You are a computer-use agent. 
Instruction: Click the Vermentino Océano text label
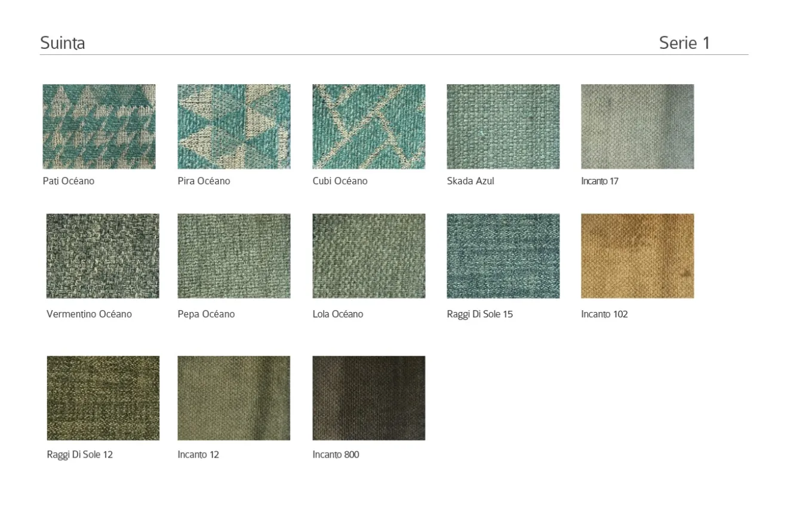[89, 314]
